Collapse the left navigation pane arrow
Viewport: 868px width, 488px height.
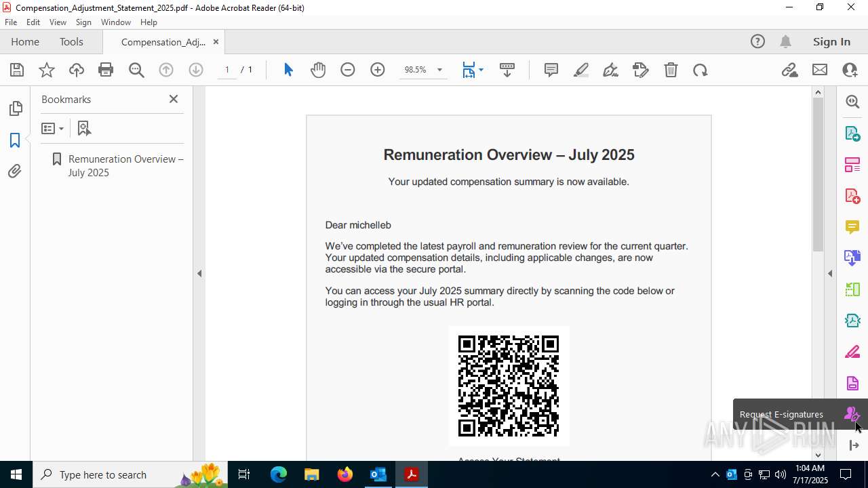199,274
